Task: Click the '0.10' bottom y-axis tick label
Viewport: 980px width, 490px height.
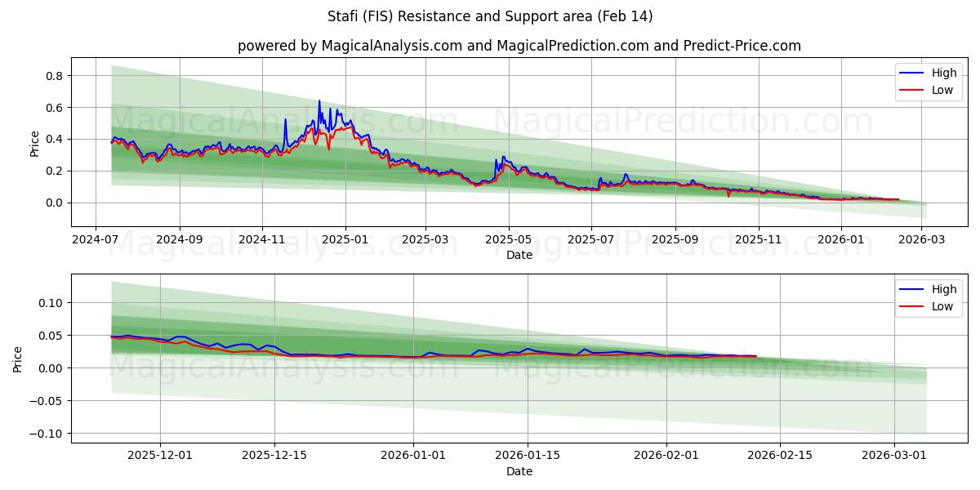Action: point(52,303)
